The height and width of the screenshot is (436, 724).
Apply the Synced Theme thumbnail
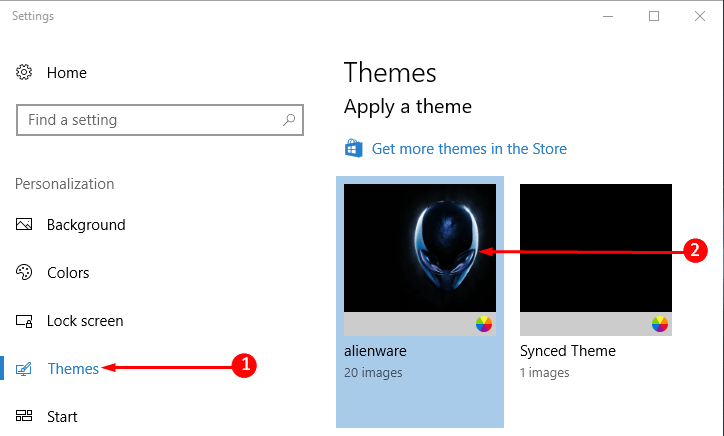[x=596, y=248]
